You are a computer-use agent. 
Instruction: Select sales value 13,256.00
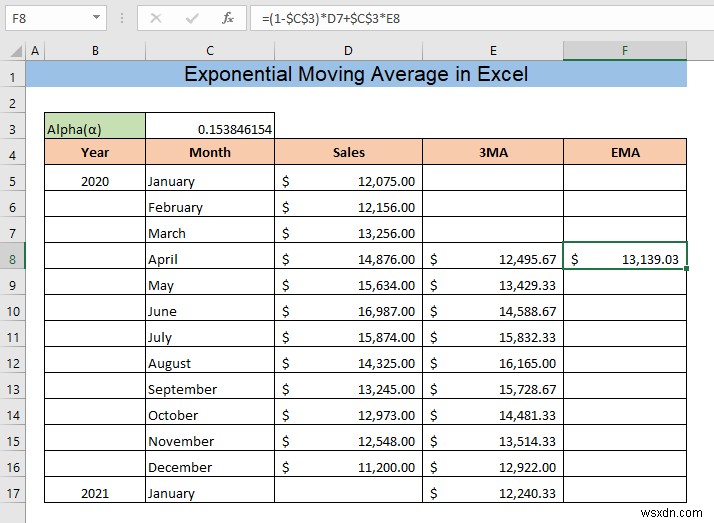(x=349, y=229)
